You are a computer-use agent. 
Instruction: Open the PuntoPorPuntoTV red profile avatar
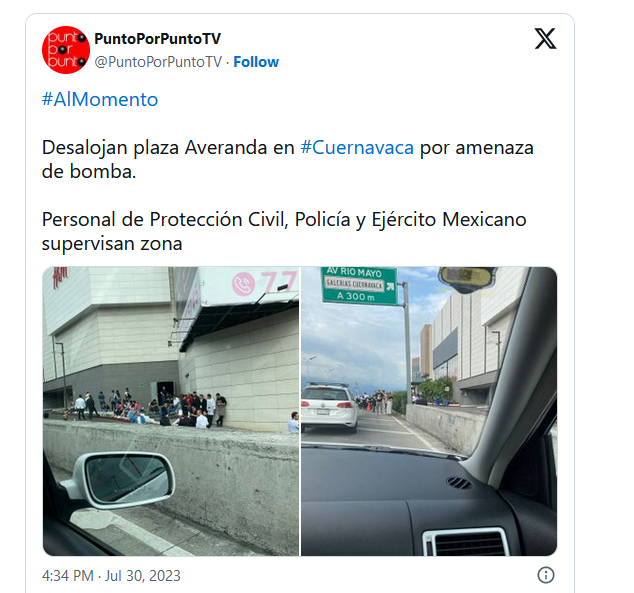(66, 50)
